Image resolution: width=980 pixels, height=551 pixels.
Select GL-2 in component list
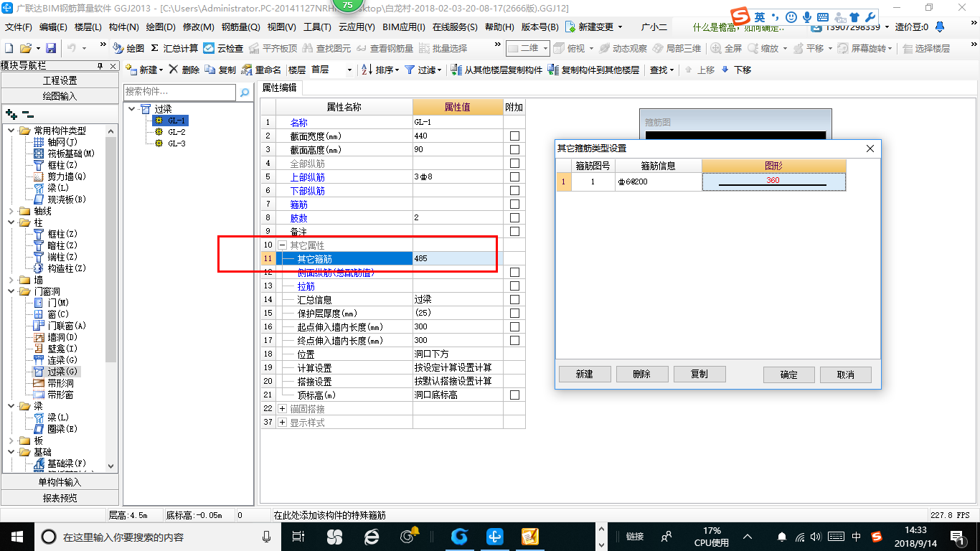pyautogui.click(x=176, y=132)
